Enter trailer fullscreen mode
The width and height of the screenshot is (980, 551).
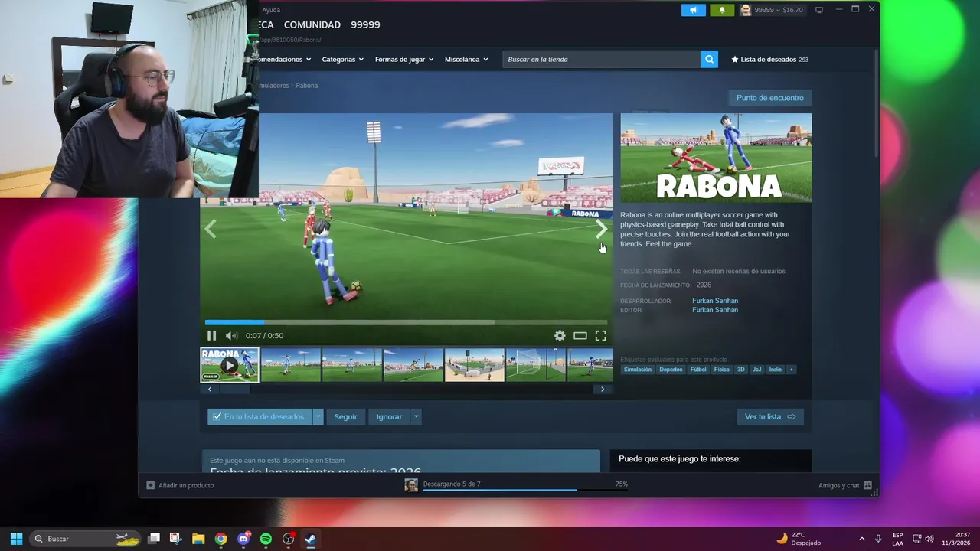point(601,335)
